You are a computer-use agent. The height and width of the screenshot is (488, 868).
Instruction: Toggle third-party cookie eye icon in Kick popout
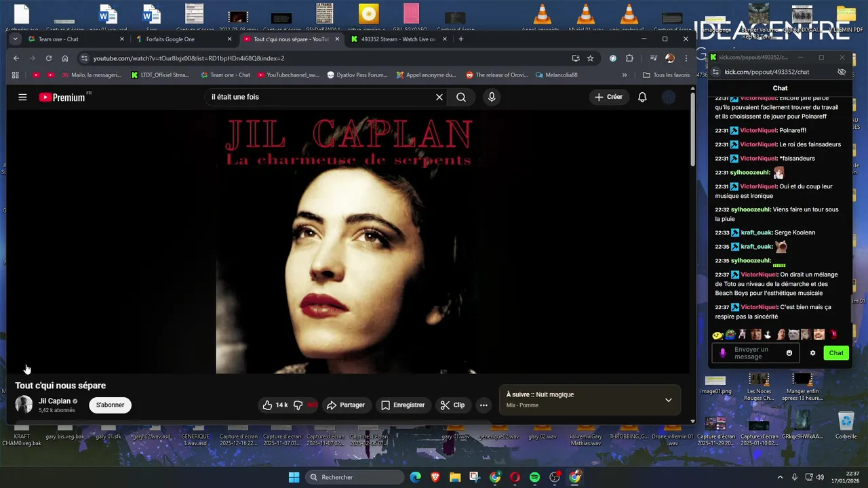(842, 72)
